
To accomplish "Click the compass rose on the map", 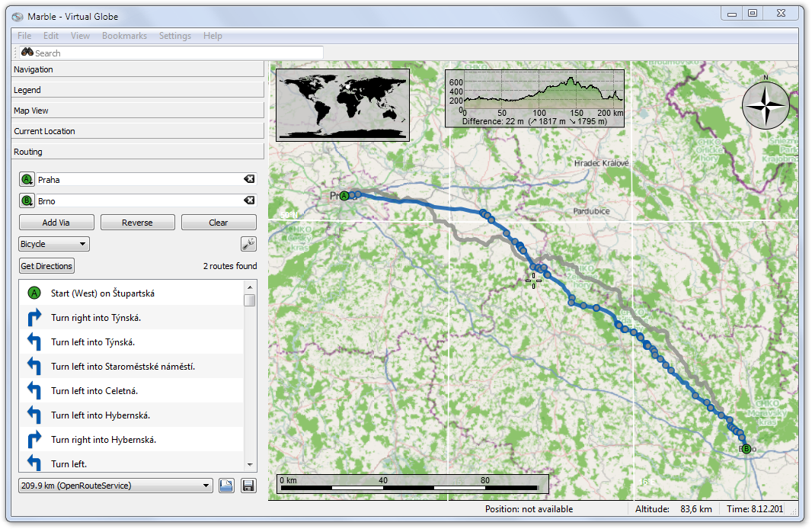I will (x=766, y=105).
